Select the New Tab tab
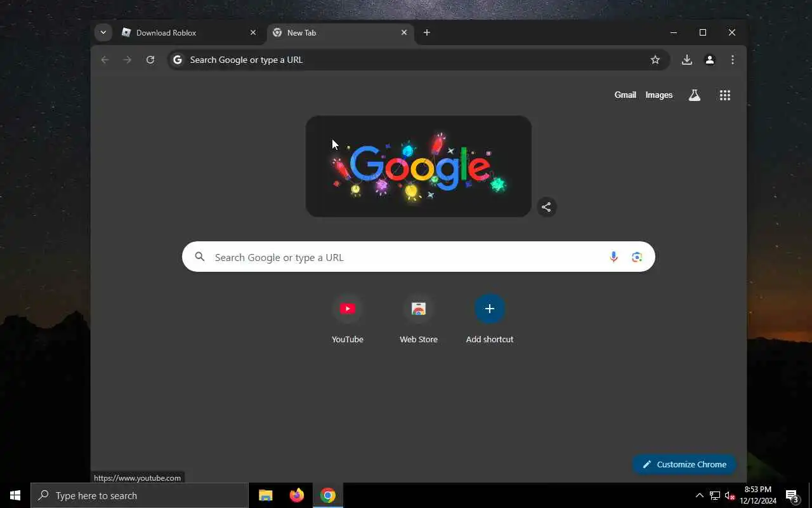The height and width of the screenshot is (508, 812). pyautogui.click(x=340, y=32)
